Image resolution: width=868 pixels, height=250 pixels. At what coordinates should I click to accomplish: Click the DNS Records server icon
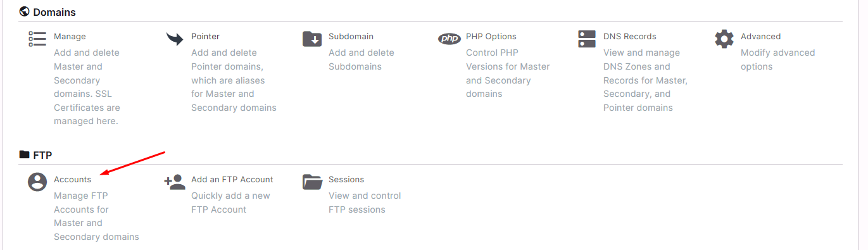(587, 39)
